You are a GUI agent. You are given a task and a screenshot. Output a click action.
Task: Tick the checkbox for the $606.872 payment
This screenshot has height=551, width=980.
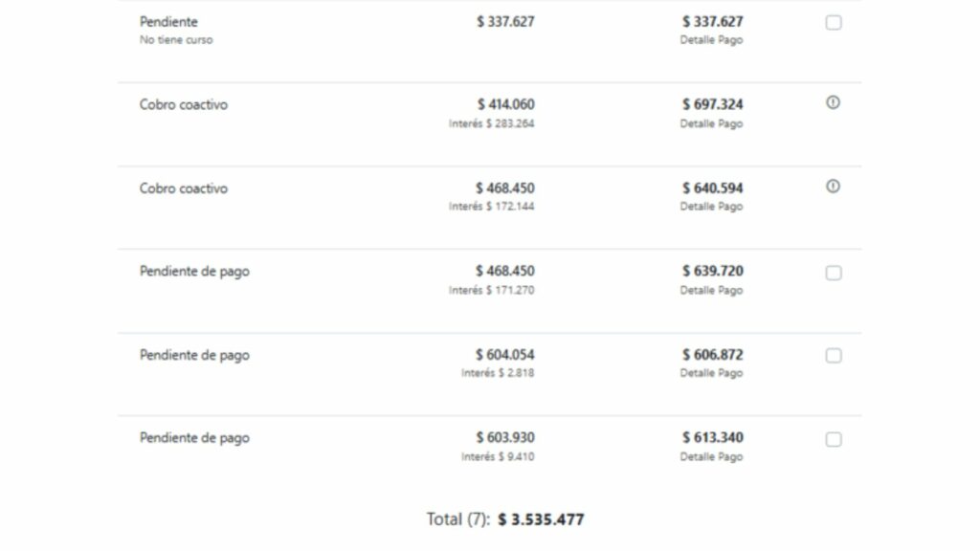(834, 356)
